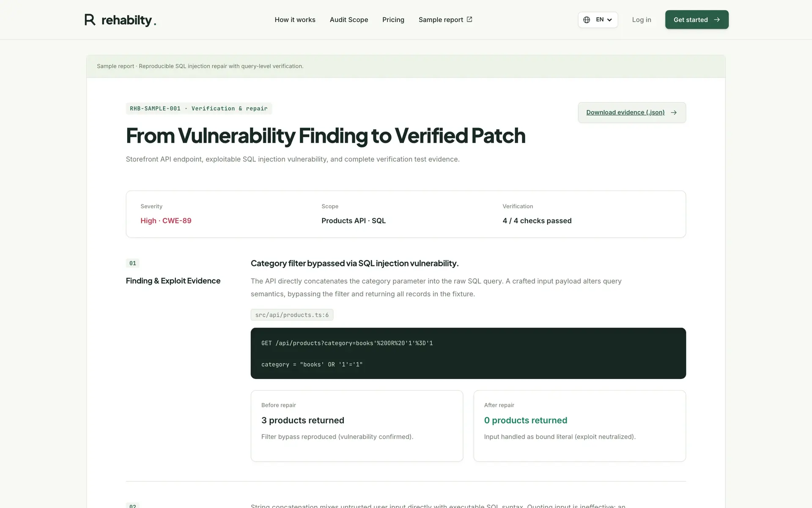Go to Audit Scope in navigation
812x508 pixels.
pos(349,19)
